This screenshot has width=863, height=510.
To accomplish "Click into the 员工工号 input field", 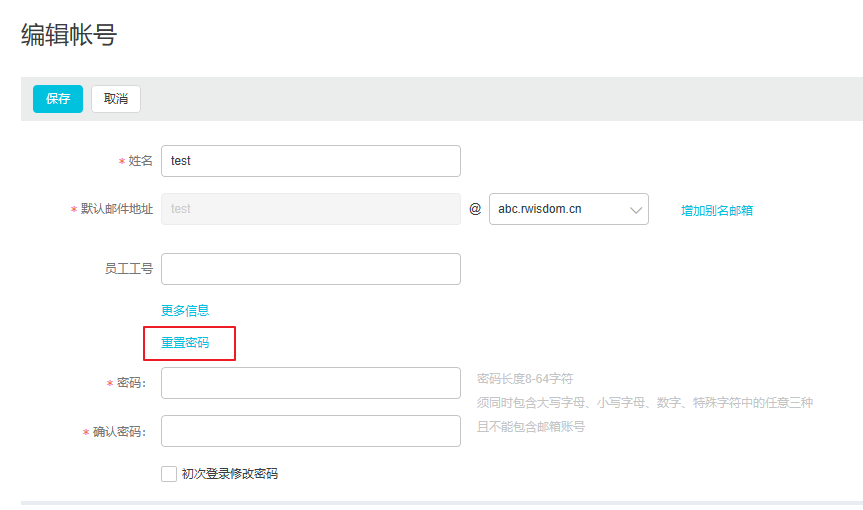I will tap(310, 269).
